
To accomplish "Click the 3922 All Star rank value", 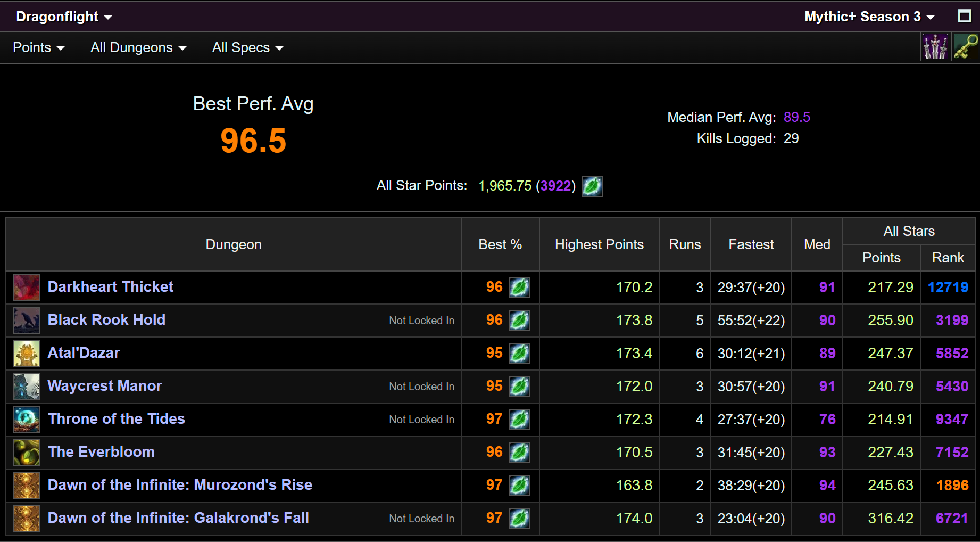I will (555, 186).
